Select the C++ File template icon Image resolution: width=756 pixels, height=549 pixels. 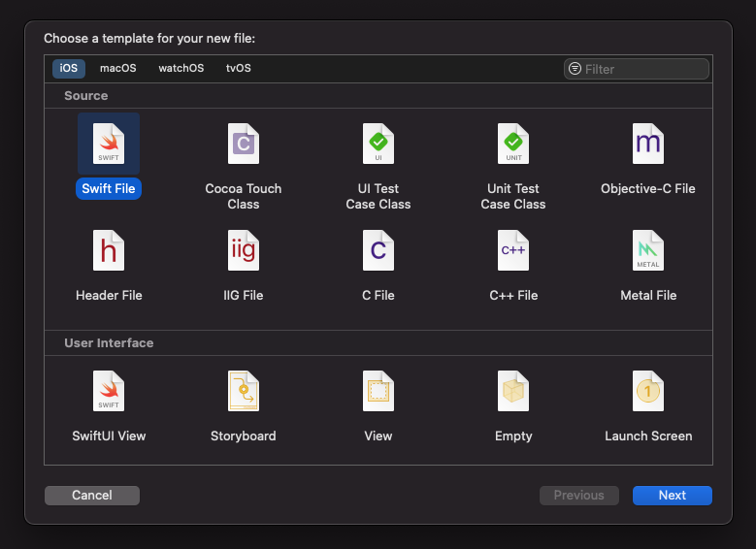513,250
